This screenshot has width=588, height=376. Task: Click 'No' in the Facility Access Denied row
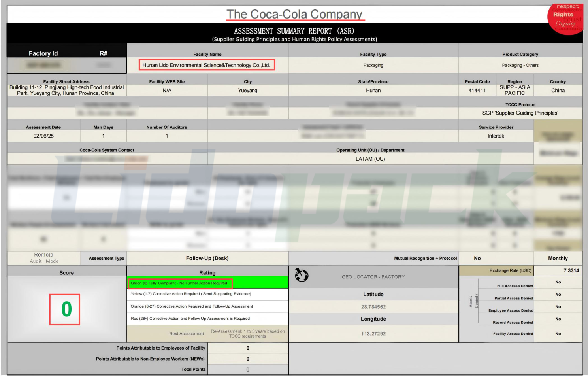coord(558,334)
